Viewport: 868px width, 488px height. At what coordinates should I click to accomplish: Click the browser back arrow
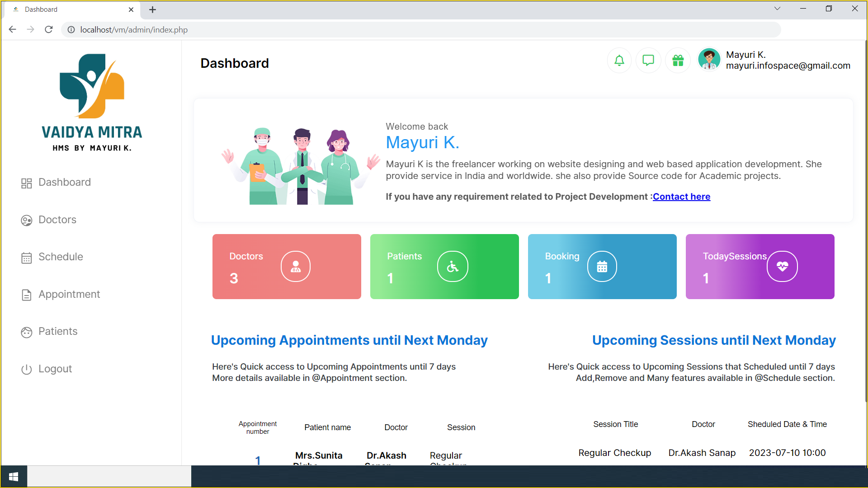[x=13, y=29]
